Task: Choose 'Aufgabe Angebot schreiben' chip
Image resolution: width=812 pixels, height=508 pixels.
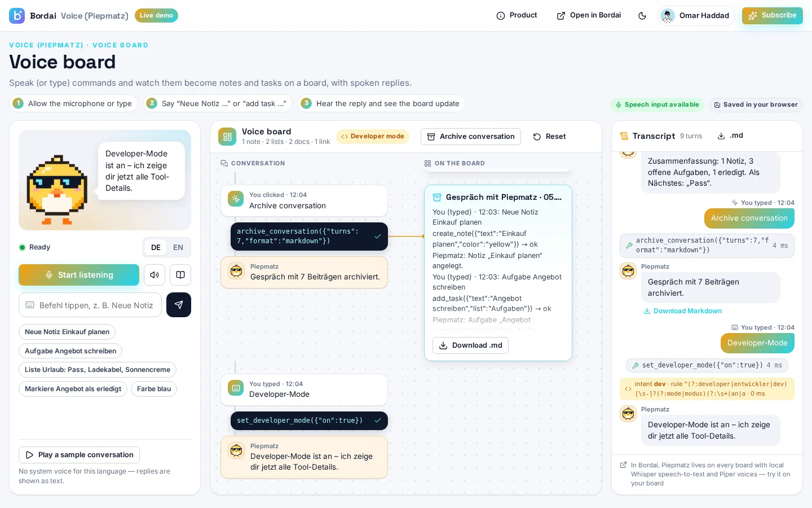Action: [70, 351]
